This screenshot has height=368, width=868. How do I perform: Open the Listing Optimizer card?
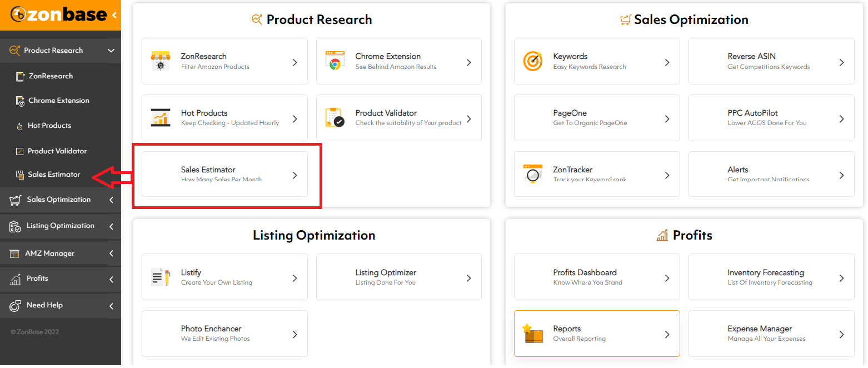[399, 277]
